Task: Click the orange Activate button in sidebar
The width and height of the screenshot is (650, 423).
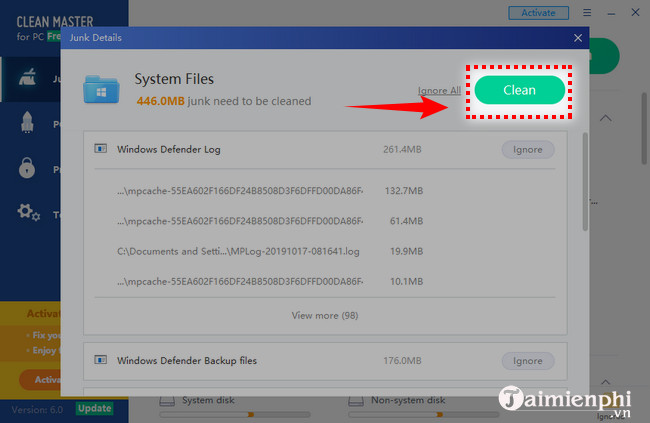Action: point(40,379)
